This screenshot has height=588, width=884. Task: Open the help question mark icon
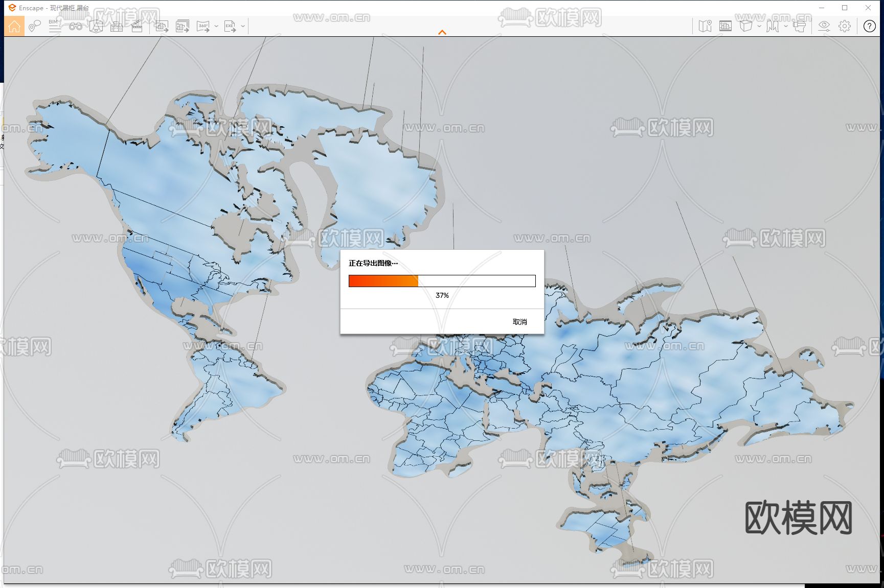point(870,26)
